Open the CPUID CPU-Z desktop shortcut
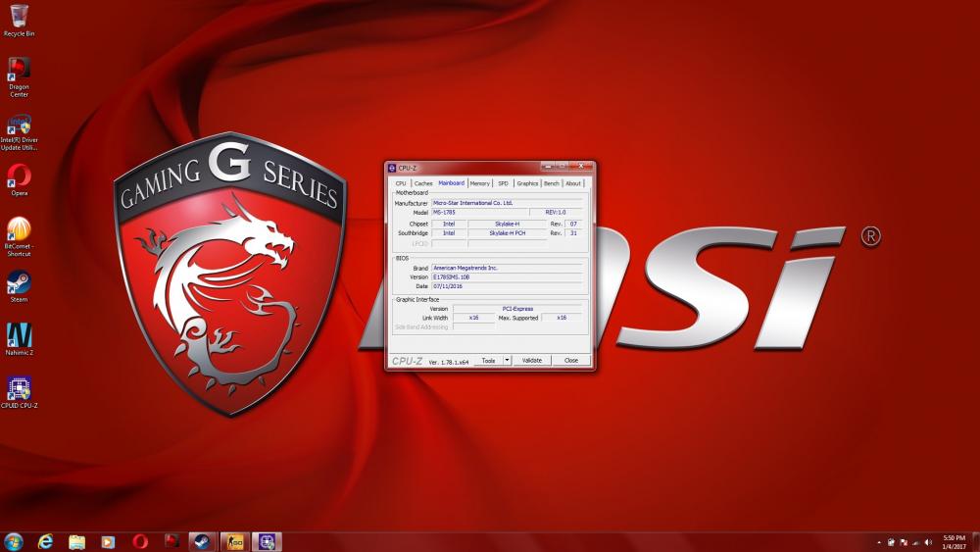The width and height of the screenshot is (980, 552). point(19,388)
